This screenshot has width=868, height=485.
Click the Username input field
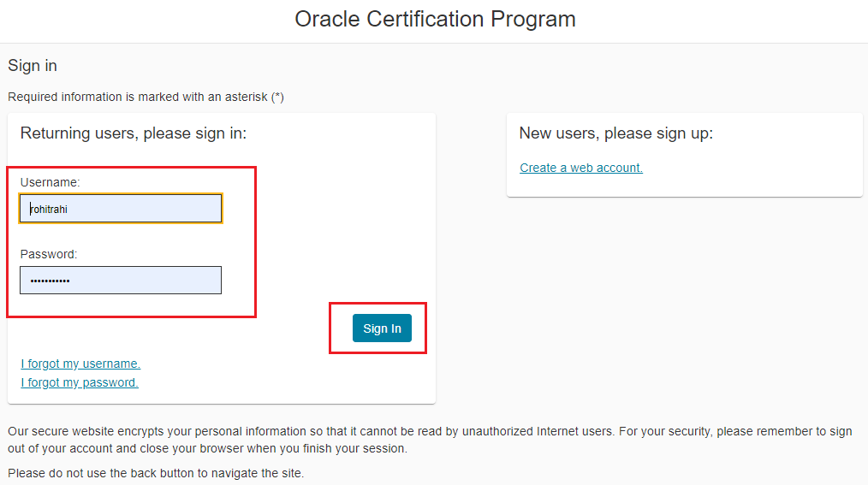coord(121,209)
